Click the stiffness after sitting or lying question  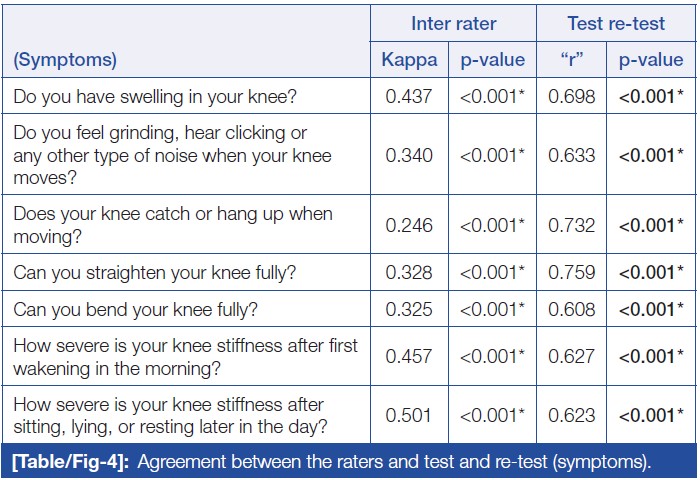(168, 415)
